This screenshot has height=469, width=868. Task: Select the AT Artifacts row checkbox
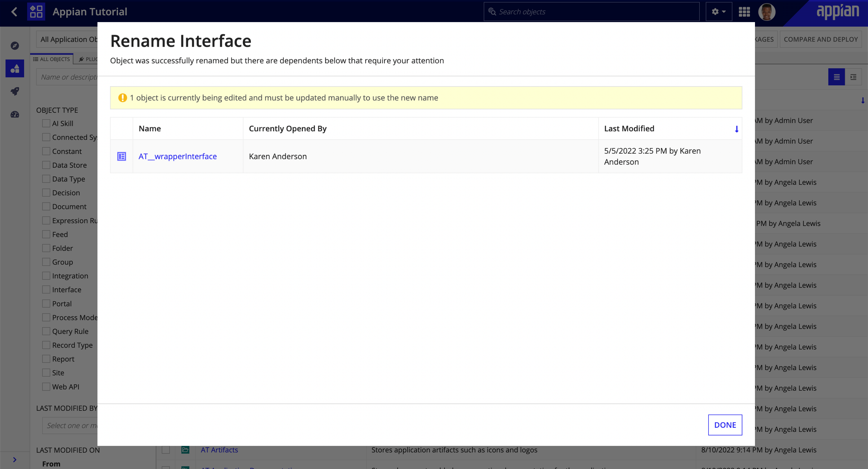(x=166, y=450)
